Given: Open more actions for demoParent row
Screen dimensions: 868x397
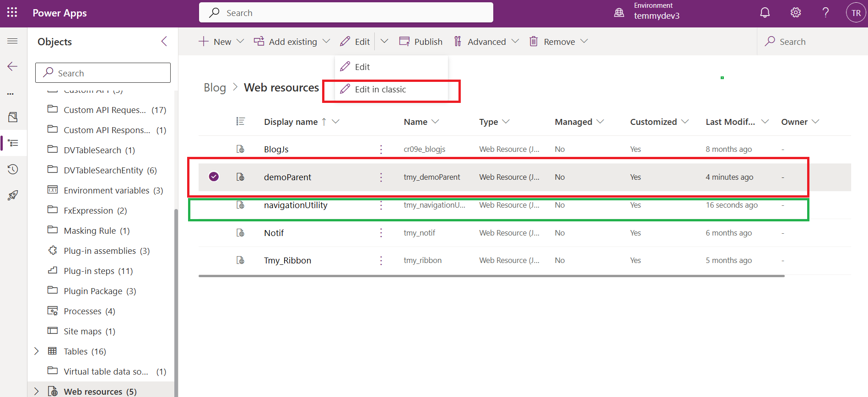Looking at the screenshot, I should pyautogui.click(x=381, y=177).
